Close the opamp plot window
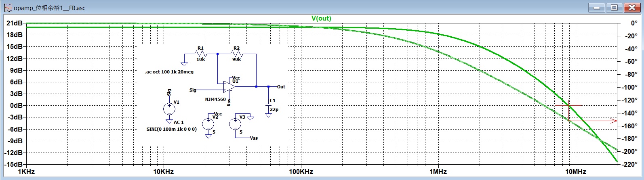Screen dimensions: 644x180 pos(632,7)
